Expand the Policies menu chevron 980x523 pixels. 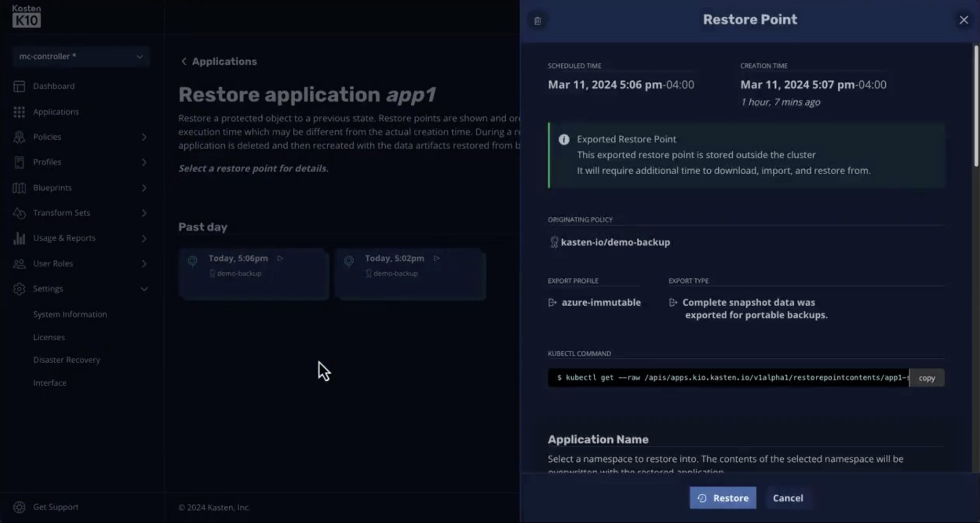[x=144, y=137]
